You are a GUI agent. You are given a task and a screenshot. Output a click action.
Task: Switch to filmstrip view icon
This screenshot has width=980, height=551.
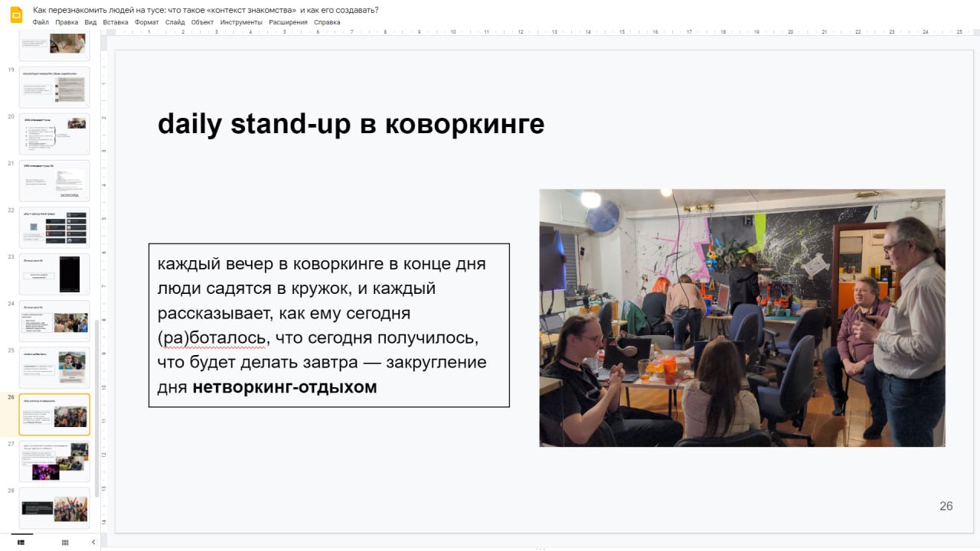21,542
